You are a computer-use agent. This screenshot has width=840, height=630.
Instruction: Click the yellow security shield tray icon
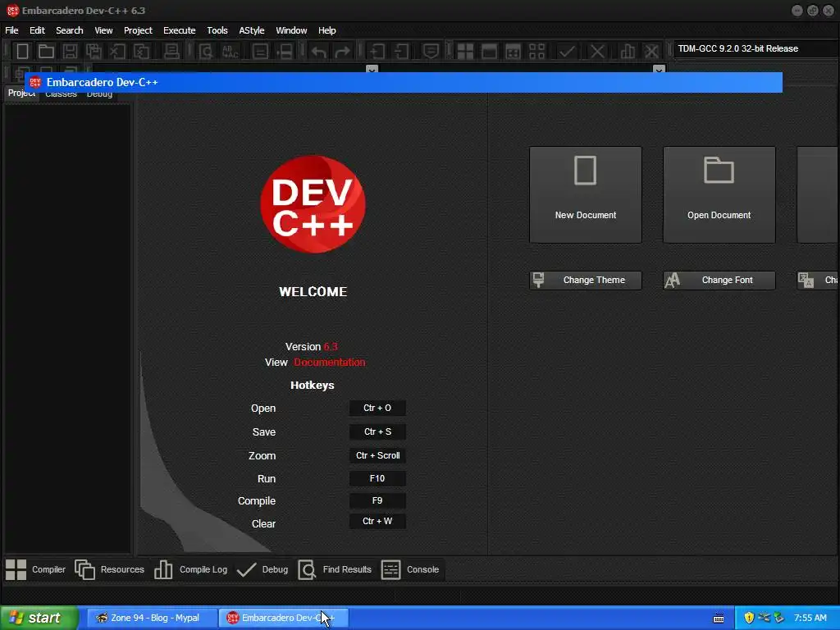pos(749,619)
